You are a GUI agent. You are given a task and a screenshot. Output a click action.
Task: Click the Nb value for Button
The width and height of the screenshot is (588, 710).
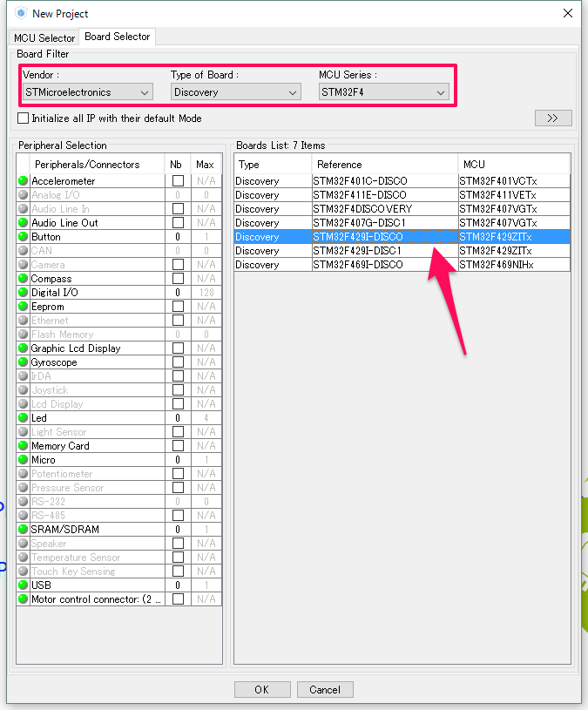coord(178,237)
